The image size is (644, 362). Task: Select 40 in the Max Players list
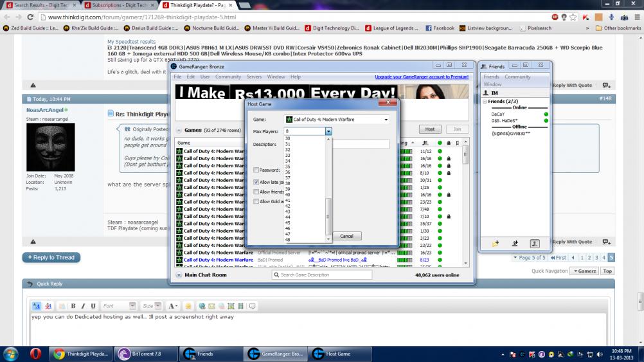point(287,194)
